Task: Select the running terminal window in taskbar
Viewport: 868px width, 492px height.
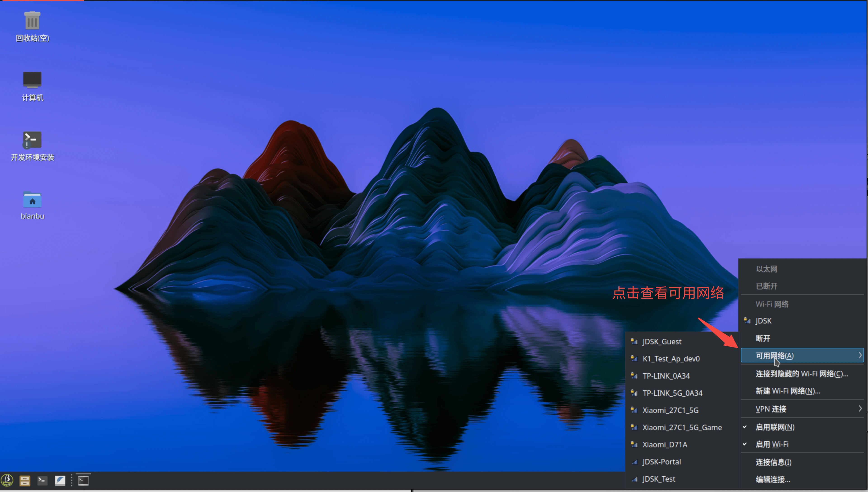Action: 83,480
